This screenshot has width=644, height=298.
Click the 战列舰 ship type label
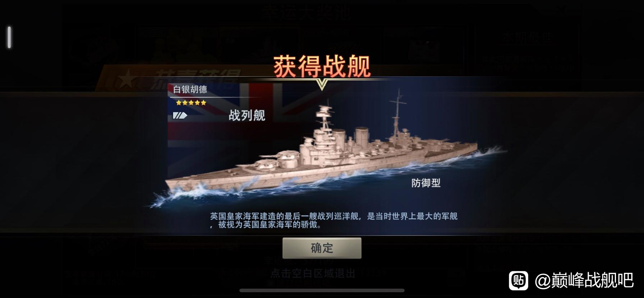[247, 115]
